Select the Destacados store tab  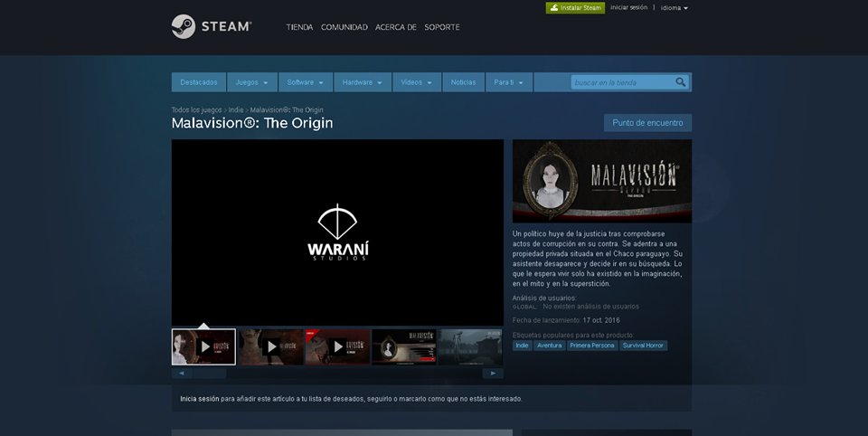tap(199, 82)
